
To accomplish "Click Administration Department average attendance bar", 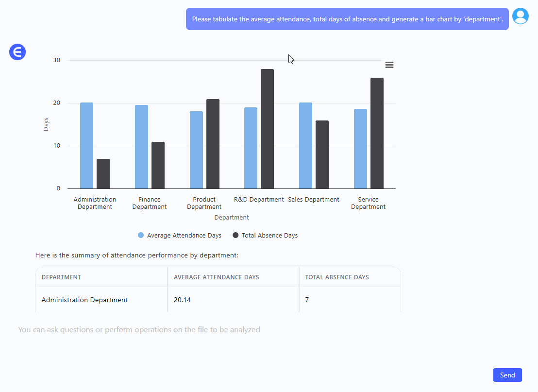I will [86, 146].
